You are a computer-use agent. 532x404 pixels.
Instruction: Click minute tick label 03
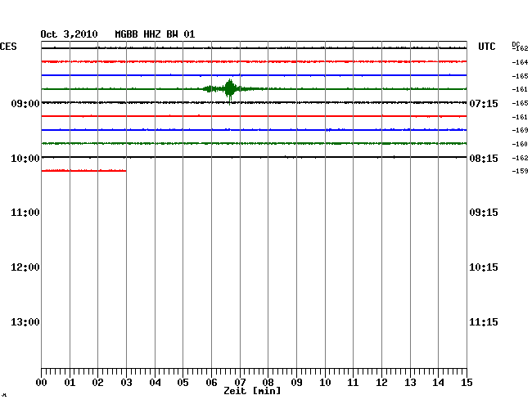point(126,383)
